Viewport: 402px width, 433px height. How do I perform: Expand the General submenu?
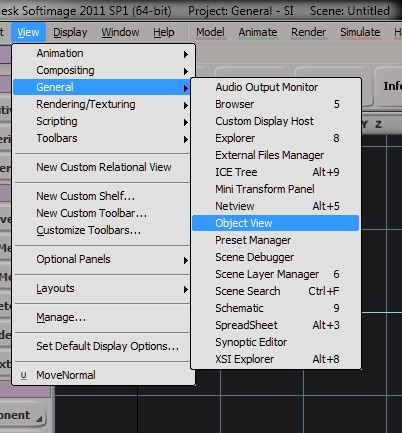[x=102, y=87]
